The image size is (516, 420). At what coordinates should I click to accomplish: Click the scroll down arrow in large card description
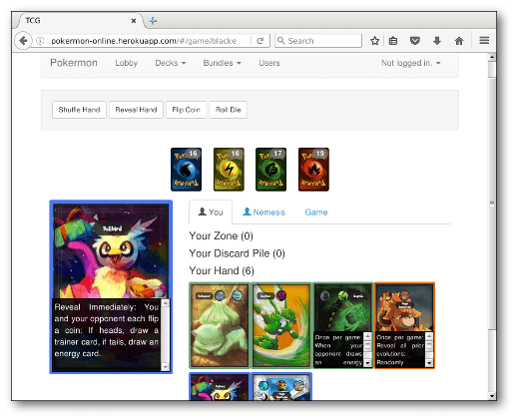(x=166, y=367)
